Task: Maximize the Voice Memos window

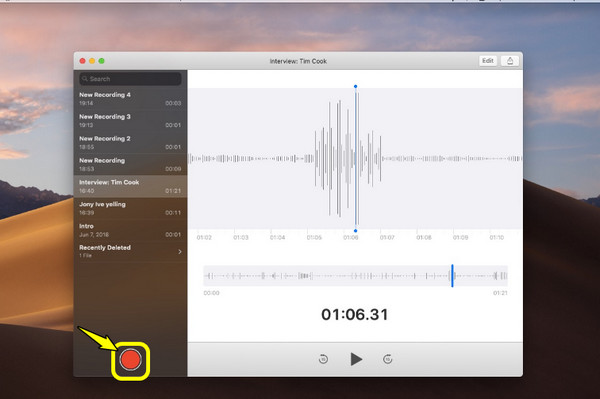Action: point(101,61)
